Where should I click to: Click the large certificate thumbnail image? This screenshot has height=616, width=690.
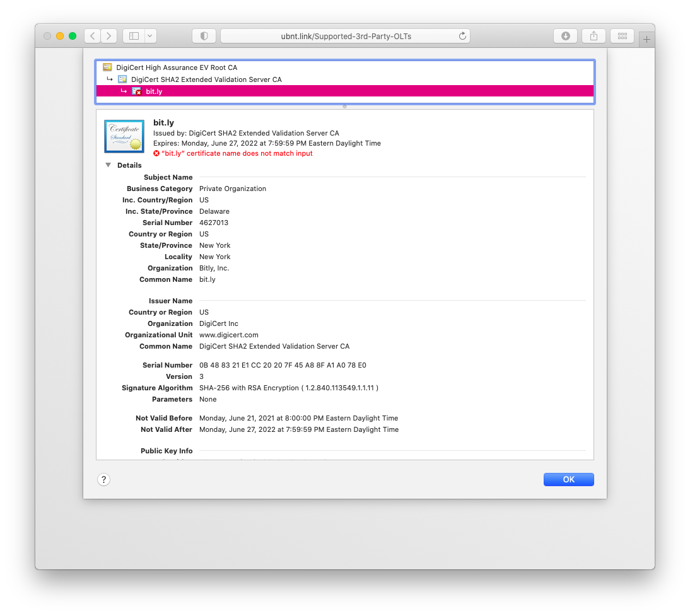point(124,136)
